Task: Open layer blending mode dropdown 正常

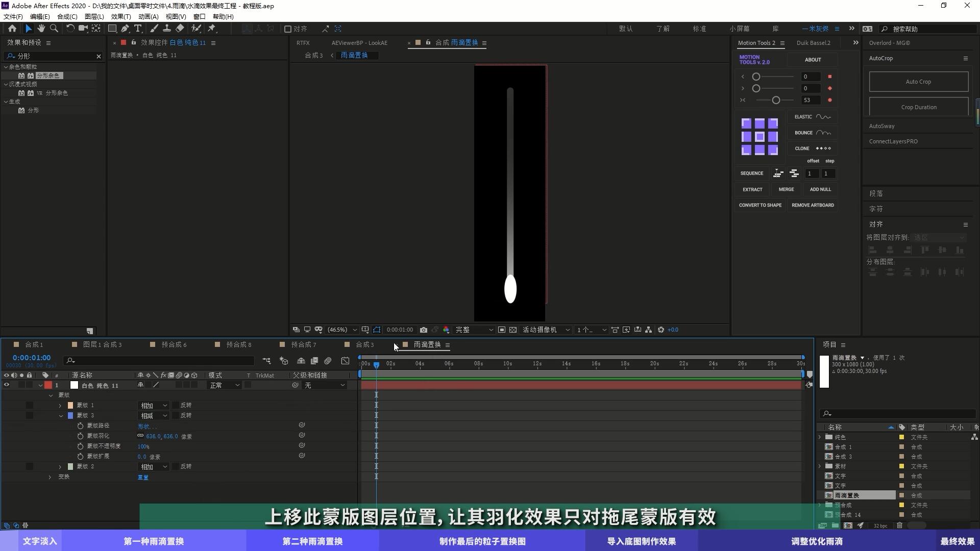Action: click(x=224, y=386)
